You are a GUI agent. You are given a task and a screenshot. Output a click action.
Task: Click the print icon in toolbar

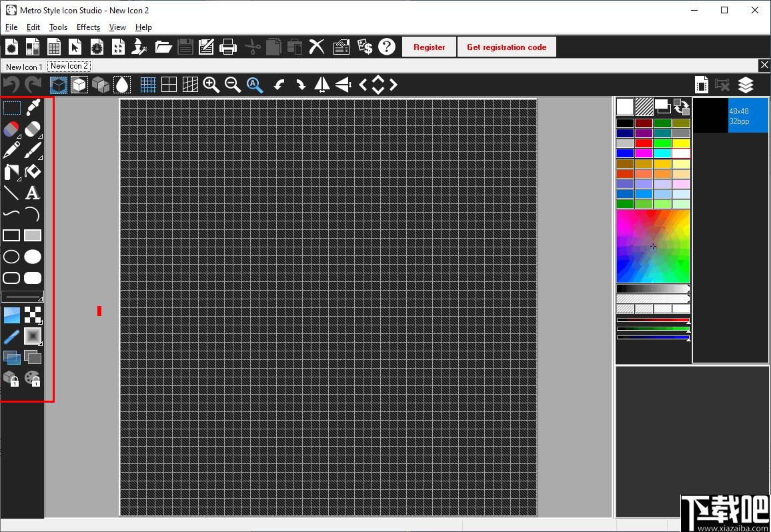[x=228, y=47]
